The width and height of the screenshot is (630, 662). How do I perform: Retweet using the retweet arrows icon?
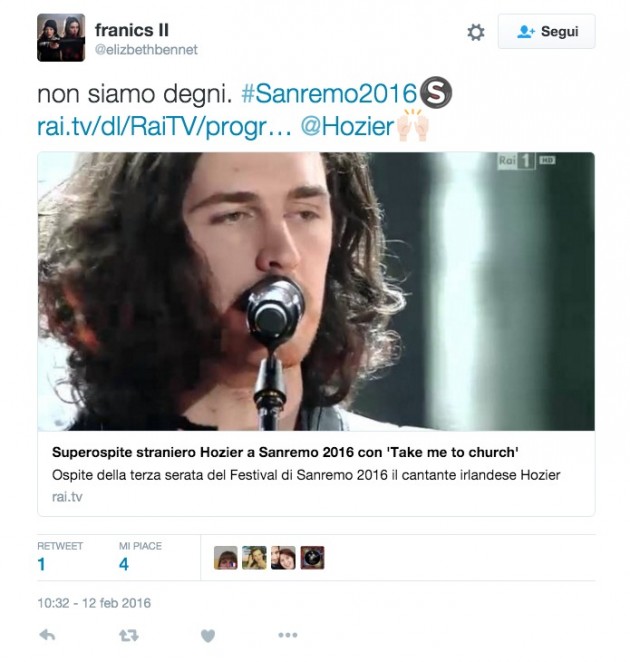click(x=128, y=635)
